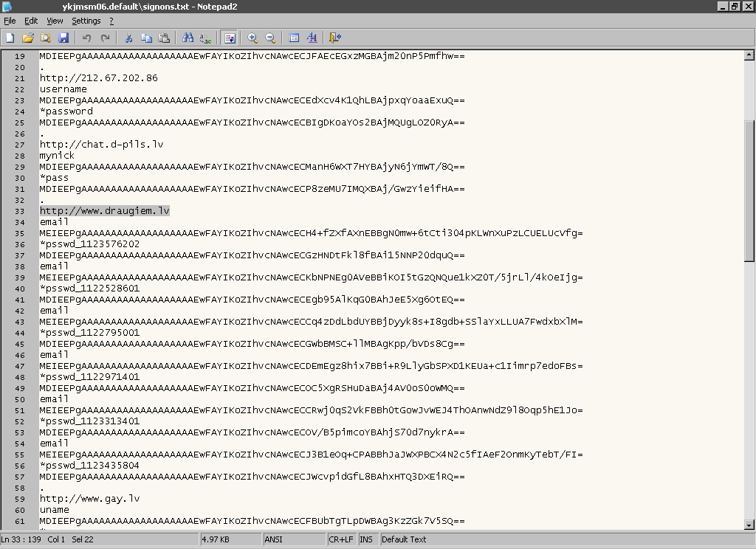This screenshot has height=549, width=756.
Task: Open the Settings menu
Action: click(86, 21)
